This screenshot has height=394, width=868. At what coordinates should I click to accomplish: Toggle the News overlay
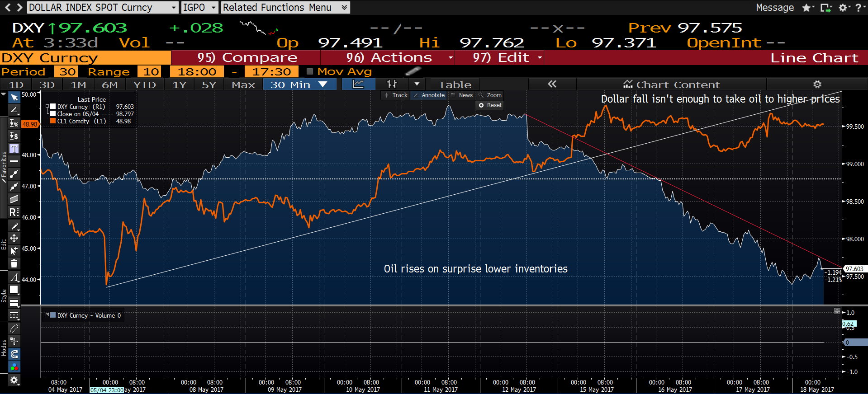click(462, 95)
